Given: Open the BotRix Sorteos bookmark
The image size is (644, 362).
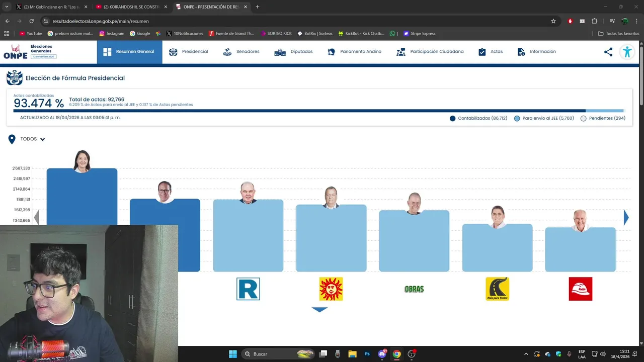Looking at the screenshot, I should point(315,34).
